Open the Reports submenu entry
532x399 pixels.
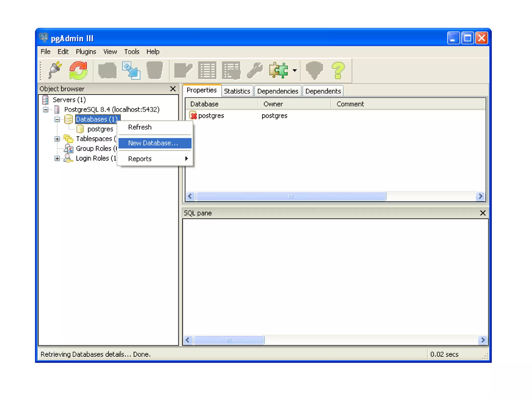pyautogui.click(x=140, y=159)
